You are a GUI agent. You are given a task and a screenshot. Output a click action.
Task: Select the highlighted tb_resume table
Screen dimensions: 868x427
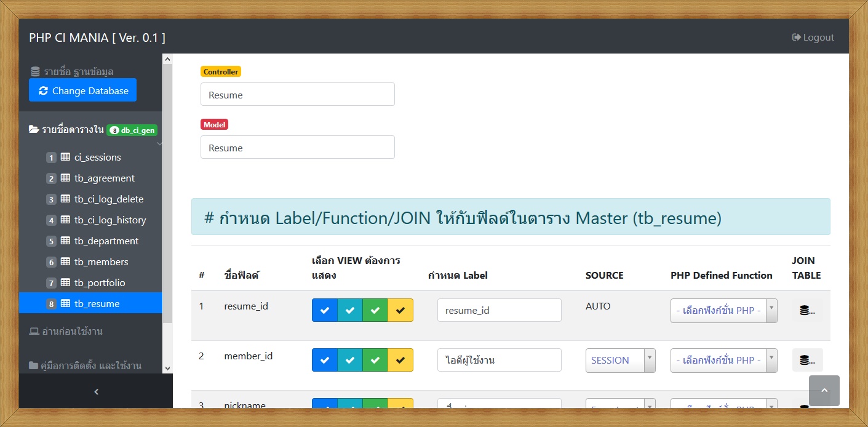coord(90,303)
